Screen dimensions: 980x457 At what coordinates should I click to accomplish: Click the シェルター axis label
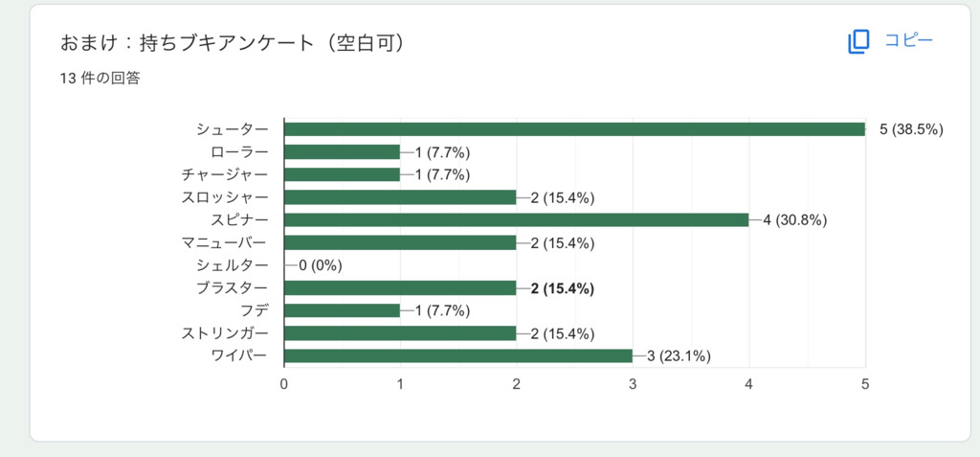[233, 265]
